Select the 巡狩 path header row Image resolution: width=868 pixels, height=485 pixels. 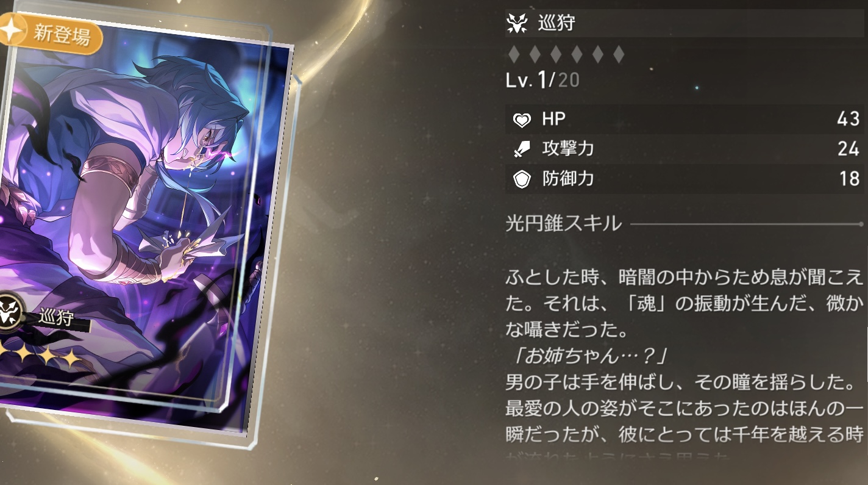pyautogui.click(x=685, y=24)
